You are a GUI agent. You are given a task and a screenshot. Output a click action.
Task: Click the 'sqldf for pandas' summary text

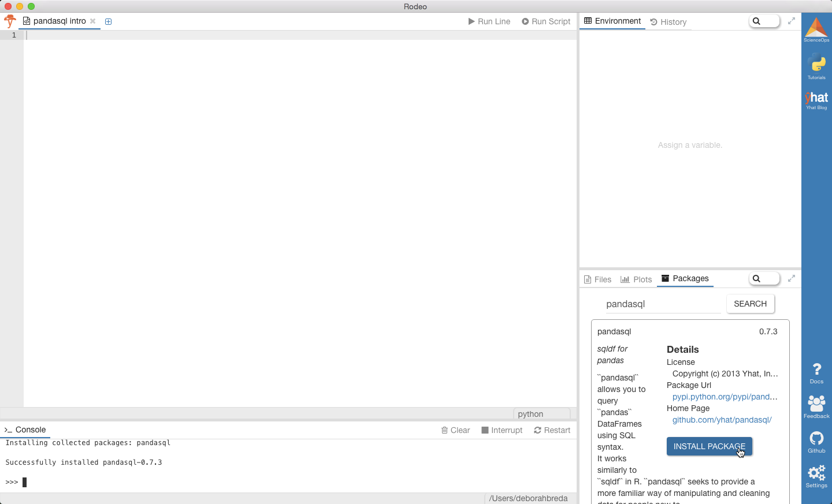pyautogui.click(x=612, y=354)
